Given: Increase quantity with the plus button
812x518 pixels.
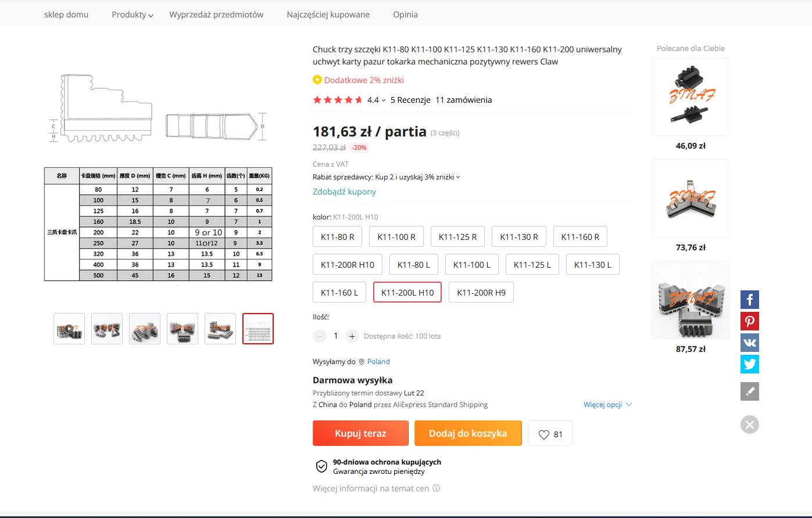Looking at the screenshot, I should pyautogui.click(x=352, y=336).
